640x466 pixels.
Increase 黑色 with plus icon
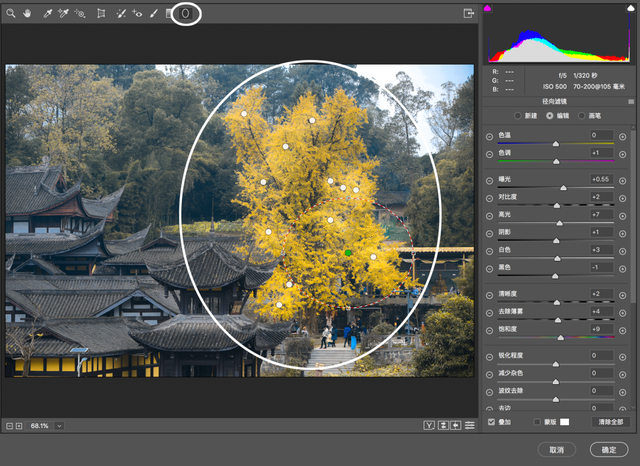622,269
